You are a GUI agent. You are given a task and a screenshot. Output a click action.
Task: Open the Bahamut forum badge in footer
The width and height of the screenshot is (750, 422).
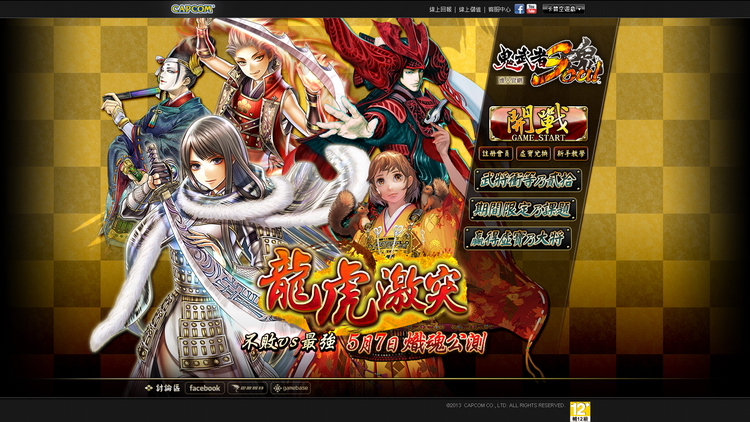[247, 388]
